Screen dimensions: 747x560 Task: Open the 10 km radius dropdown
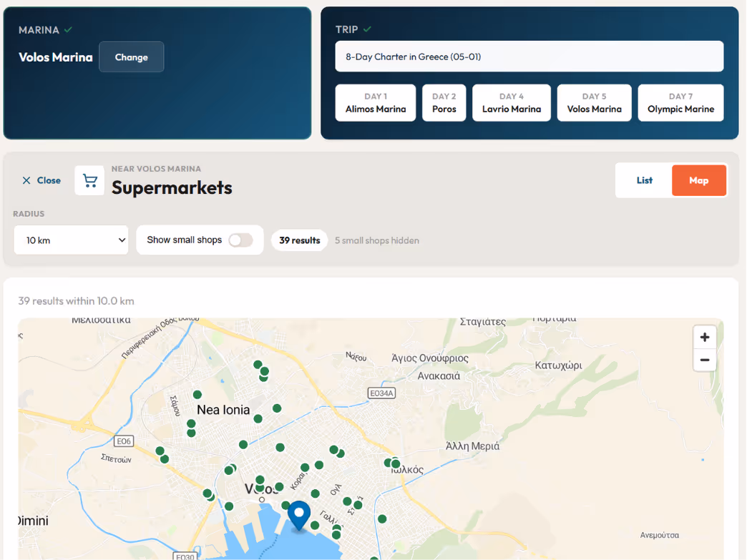(x=71, y=240)
